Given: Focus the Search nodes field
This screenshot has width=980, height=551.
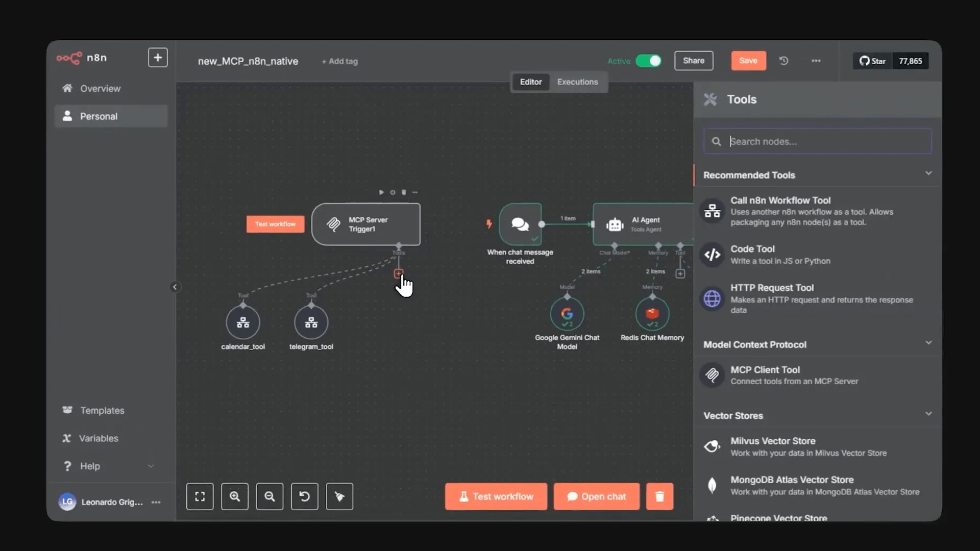Looking at the screenshot, I should point(817,141).
